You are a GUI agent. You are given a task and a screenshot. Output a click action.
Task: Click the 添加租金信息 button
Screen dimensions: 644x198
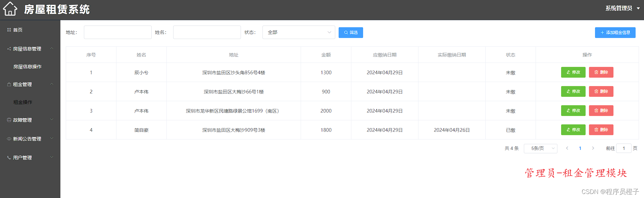[615, 33]
